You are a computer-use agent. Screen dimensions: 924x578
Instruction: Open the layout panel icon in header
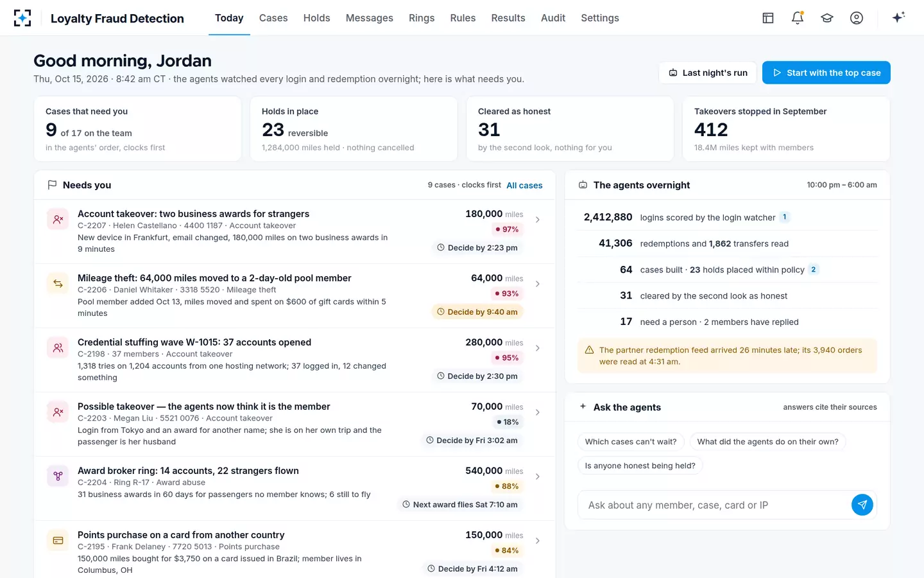click(x=768, y=18)
